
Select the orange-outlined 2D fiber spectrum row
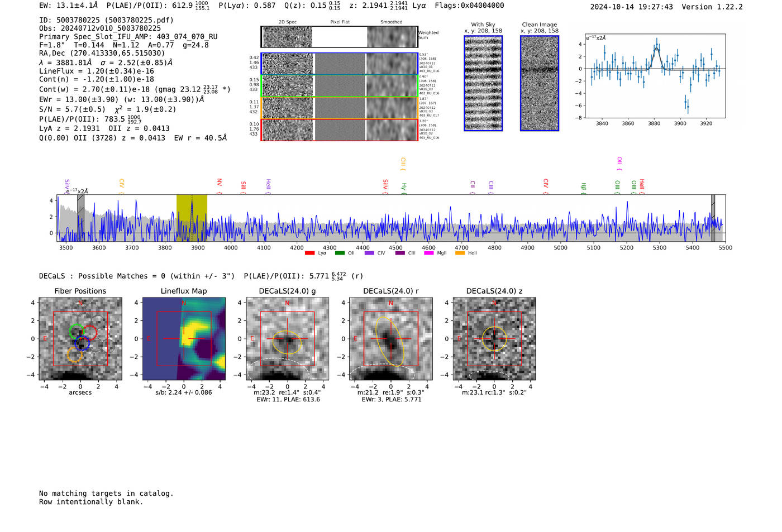[x=340, y=108]
